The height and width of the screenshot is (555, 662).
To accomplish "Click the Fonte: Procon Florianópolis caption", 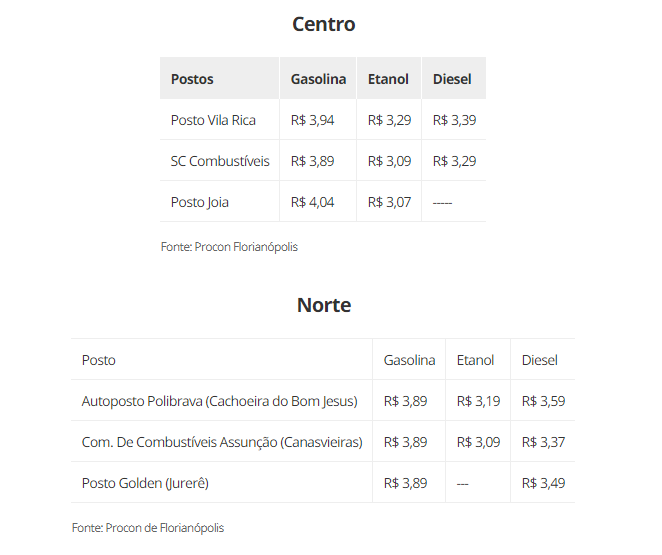I will pos(229,246).
